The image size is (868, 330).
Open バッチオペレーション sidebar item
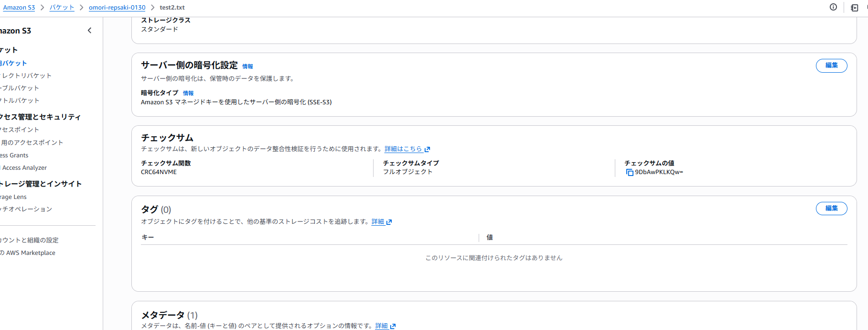coord(26,209)
